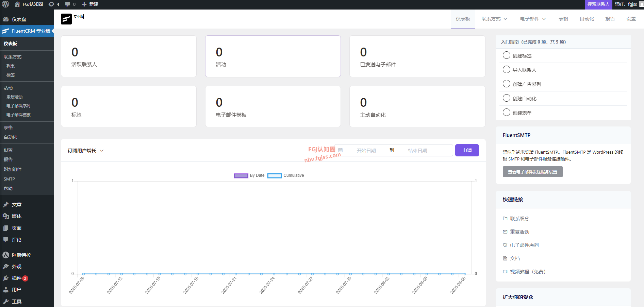Open the 页面 pages icon in sidebar

(6, 228)
